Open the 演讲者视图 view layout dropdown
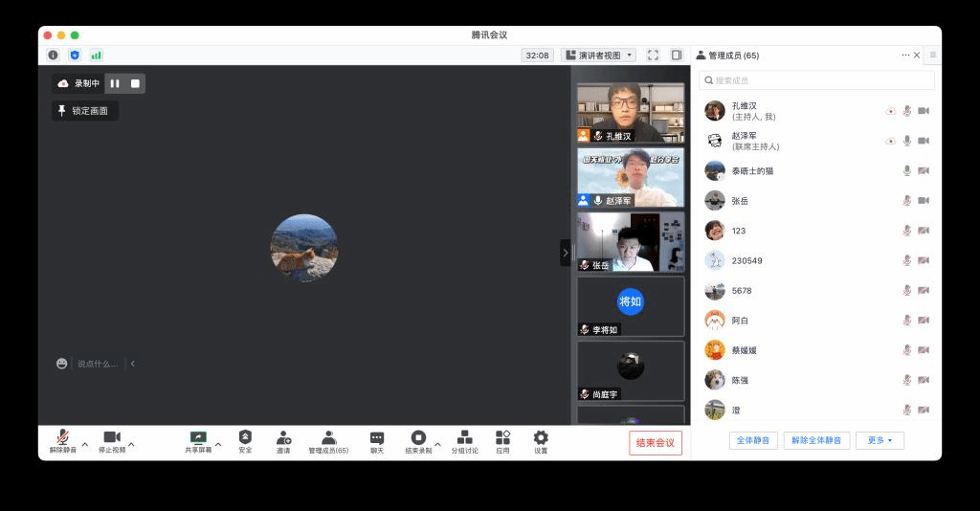The image size is (980, 511). click(599, 56)
